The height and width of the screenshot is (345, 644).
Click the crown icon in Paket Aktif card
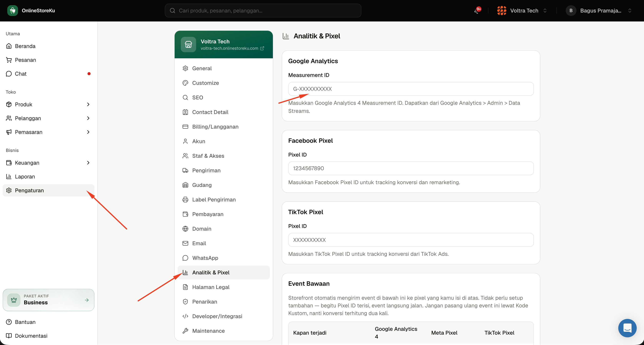[14, 300]
